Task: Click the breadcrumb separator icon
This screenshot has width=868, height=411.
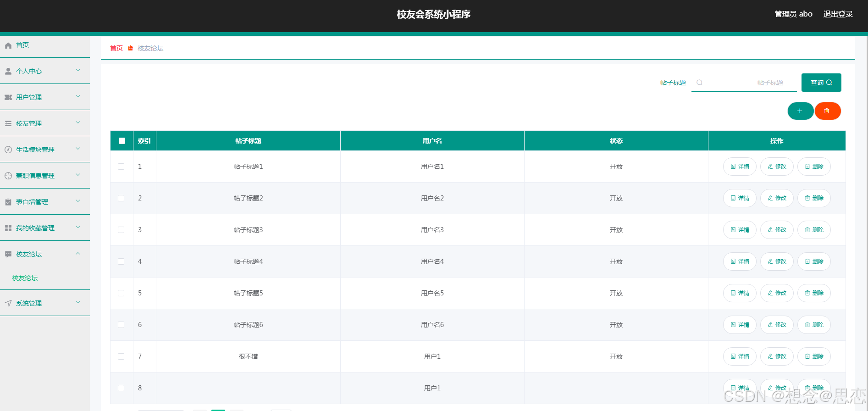Action: coord(130,48)
